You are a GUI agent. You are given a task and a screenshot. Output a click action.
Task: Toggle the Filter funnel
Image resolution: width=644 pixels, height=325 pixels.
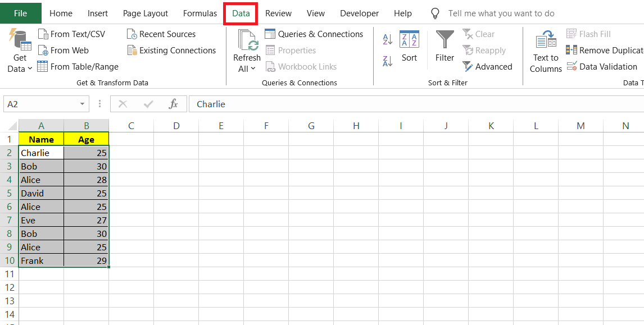point(445,46)
